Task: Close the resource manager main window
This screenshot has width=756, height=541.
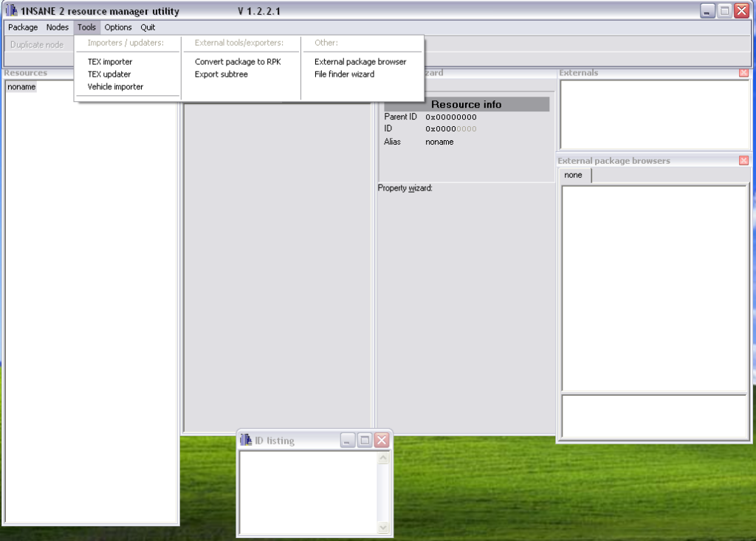Action: 741,10
